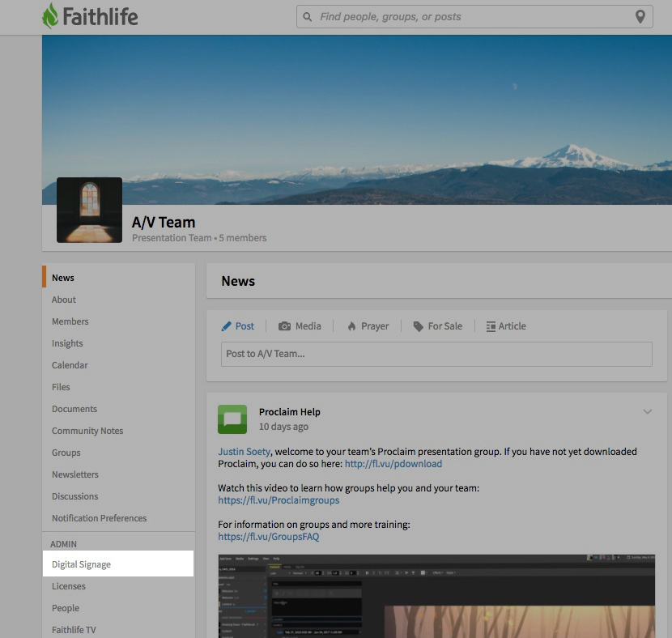This screenshot has width=672, height=638.
Task: Open the Proclaim screenshot in the post
Action: point(436,596)
